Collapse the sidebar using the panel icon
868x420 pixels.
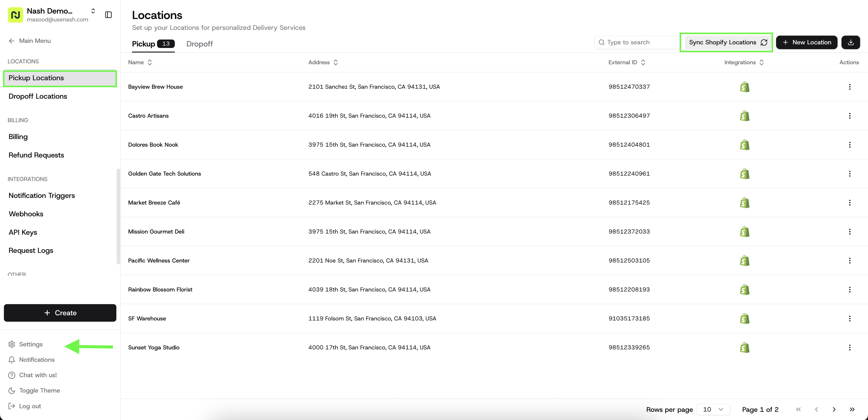click(x=108, y=15)
